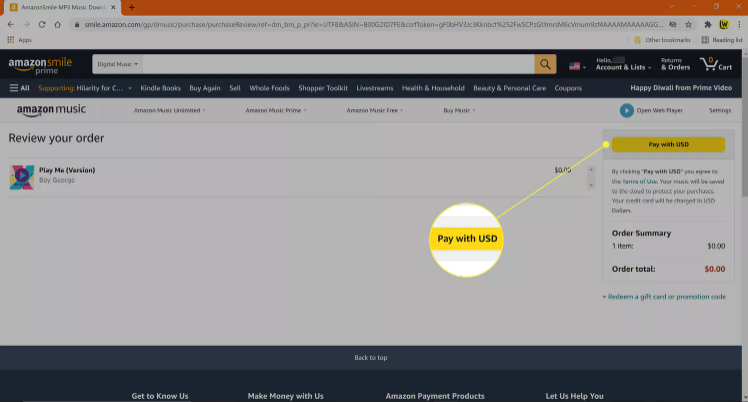Open the All hamburger menu

click(19, 88)
